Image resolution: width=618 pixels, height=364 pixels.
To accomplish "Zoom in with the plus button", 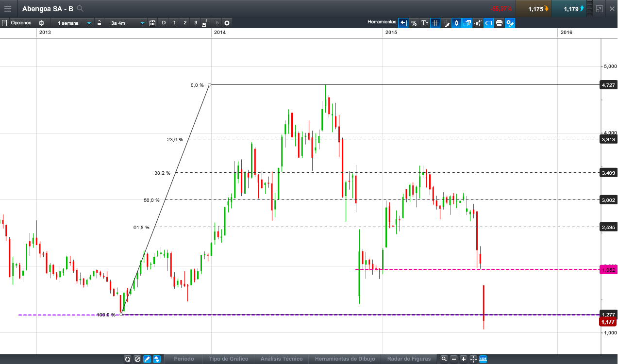I will pos(464,359).
